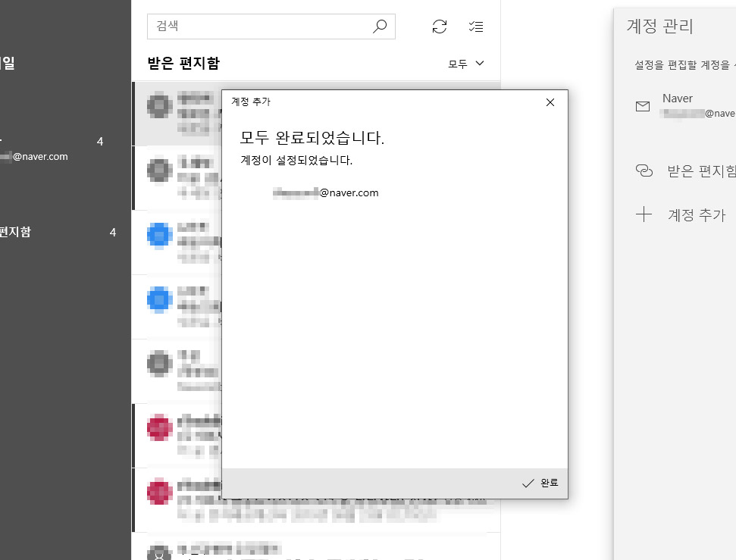Viewport: 736px width, 560px height.
Task: Open 받은 편지함 연결 option
Action: (684, 171)
